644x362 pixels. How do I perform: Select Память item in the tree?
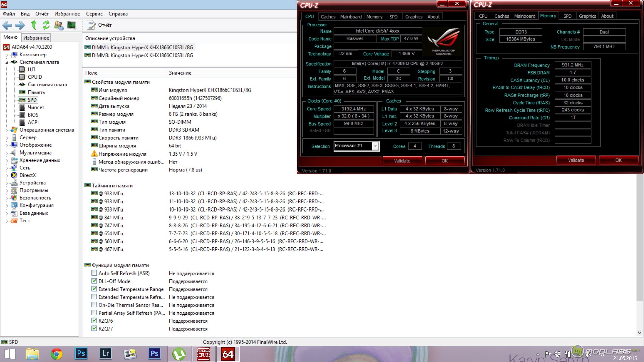point(36,92)
